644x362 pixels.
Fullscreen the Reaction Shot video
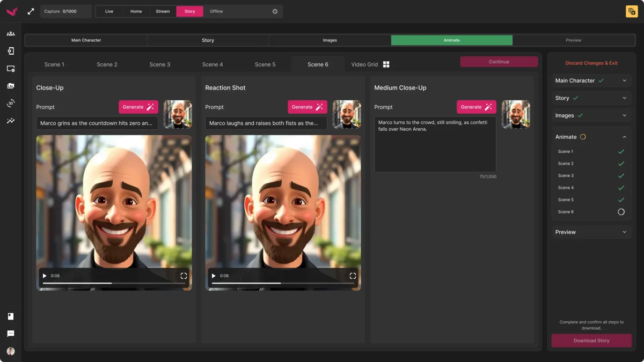coord(353,276)
